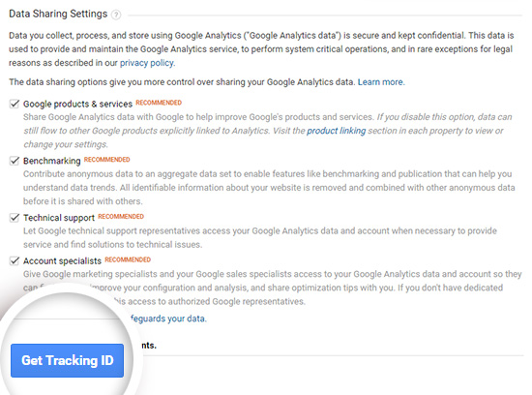This screenshot has height=395, width=532.
Task: Visit the product linking link
Action: (x=336, y=131)
